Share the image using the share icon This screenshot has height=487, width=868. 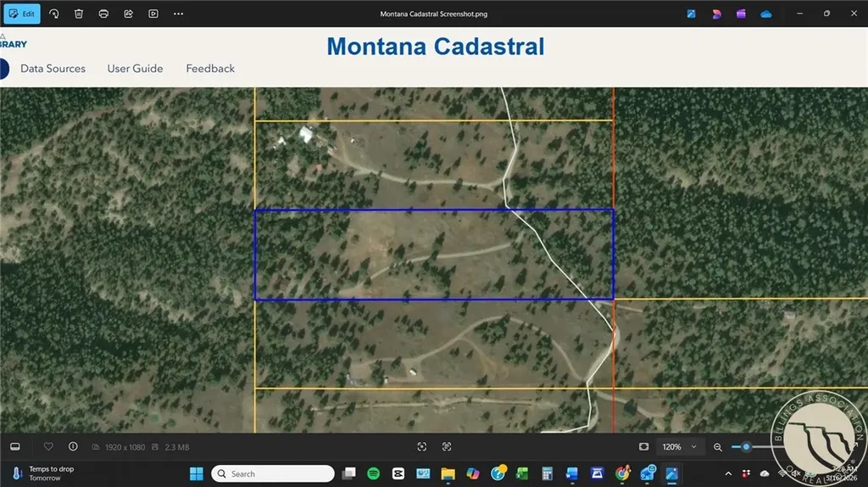[x=129, y=14]
